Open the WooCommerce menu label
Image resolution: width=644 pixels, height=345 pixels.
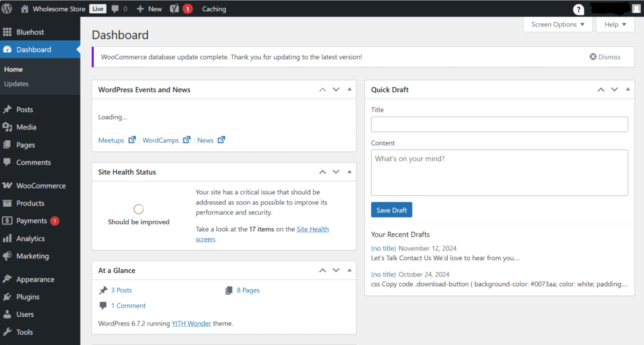coord(41,185)
